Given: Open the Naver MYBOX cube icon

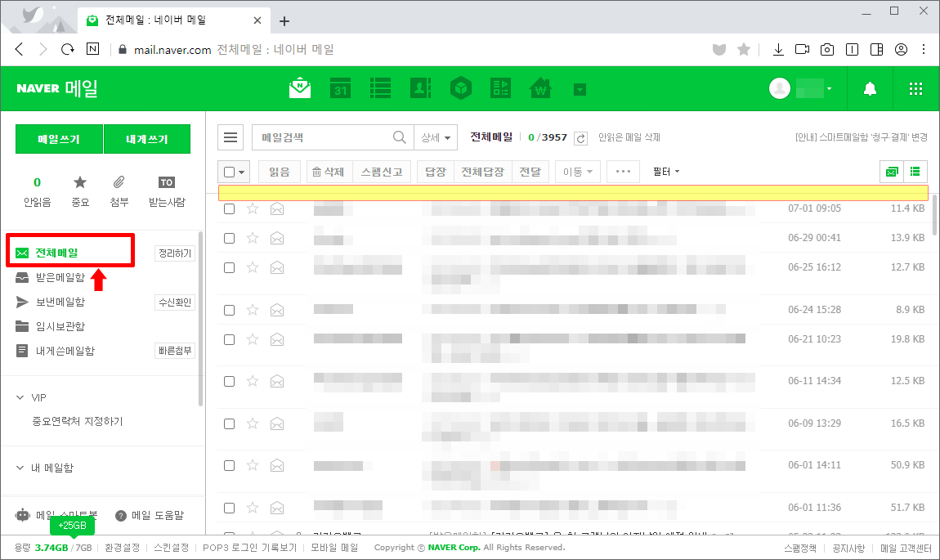Looking at the screenshot, I should coord(460,88).
